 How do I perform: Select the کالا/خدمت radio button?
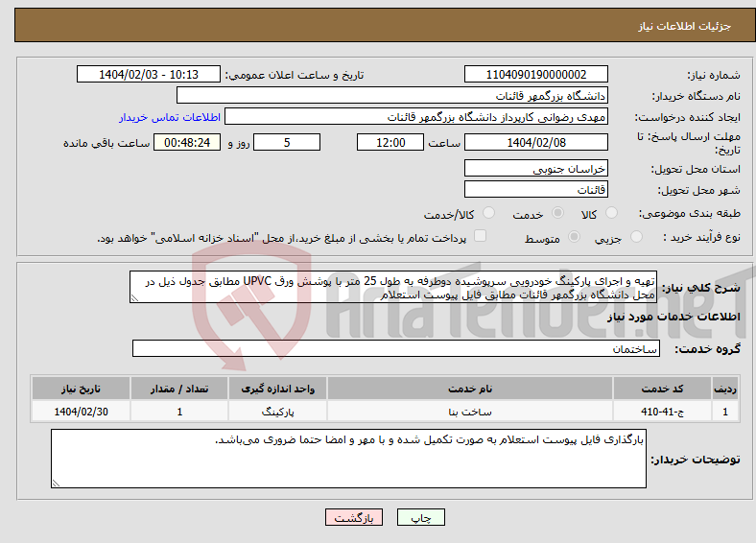click(x=489, y=213)
